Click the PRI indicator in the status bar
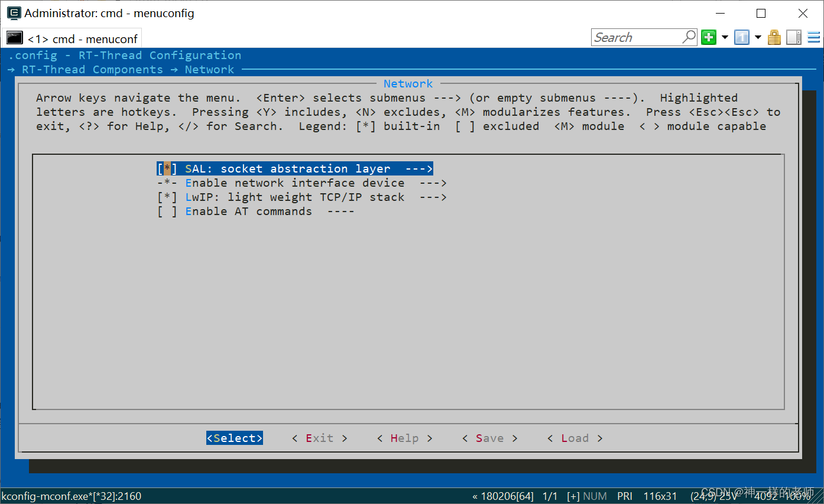The image size is (824, 504). [x=625, y=496]
